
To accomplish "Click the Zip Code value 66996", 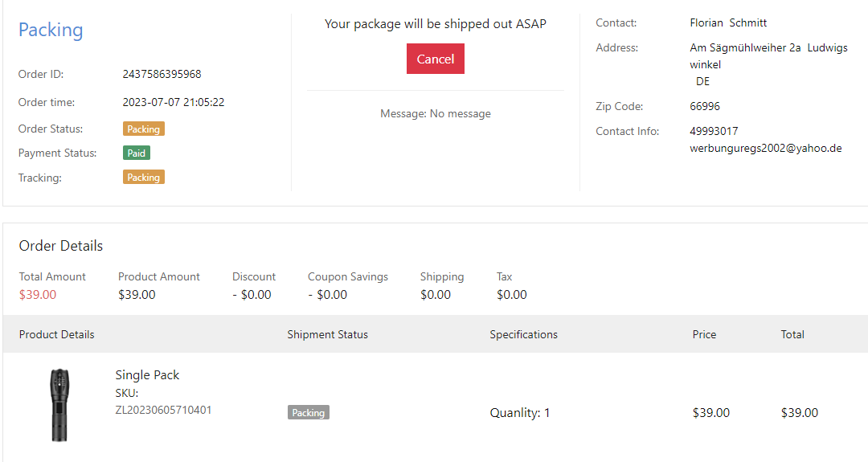I will point(705,106).
